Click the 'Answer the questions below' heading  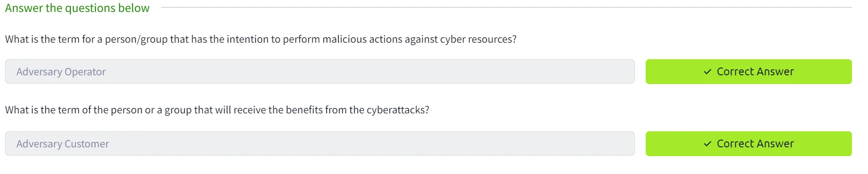point(77,8)
